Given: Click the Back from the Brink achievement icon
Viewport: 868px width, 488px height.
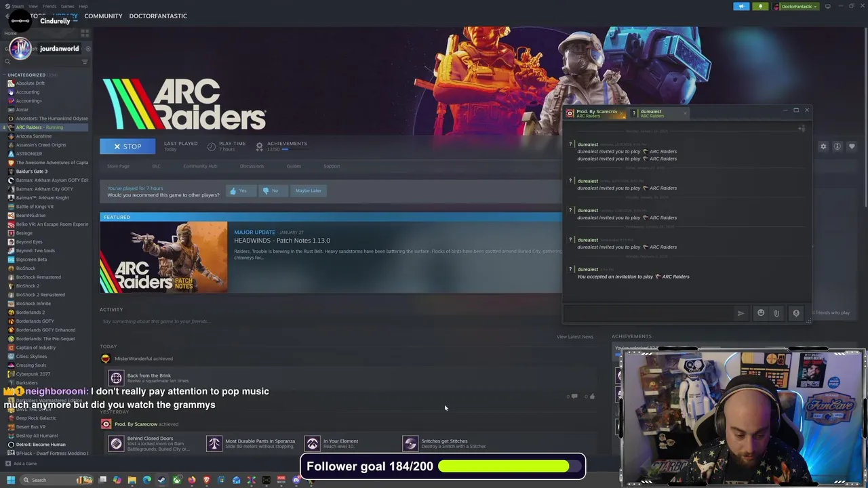Looking at the screenshot, I should [116, 378].
